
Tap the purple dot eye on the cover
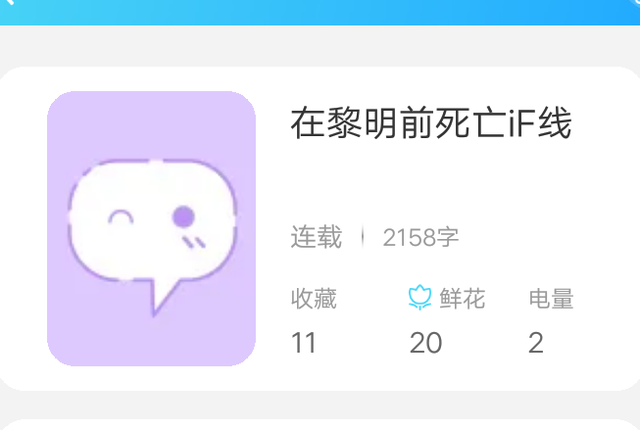click(x=183, y=216)
